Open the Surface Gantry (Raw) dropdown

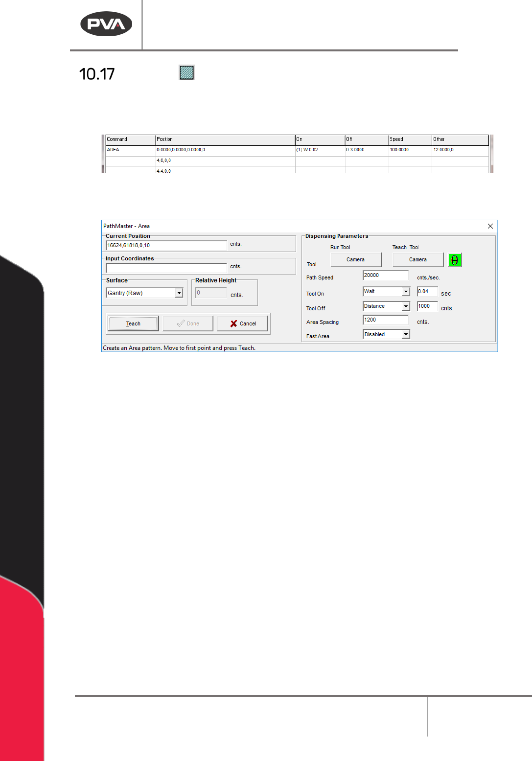click(x=179, y=293)
